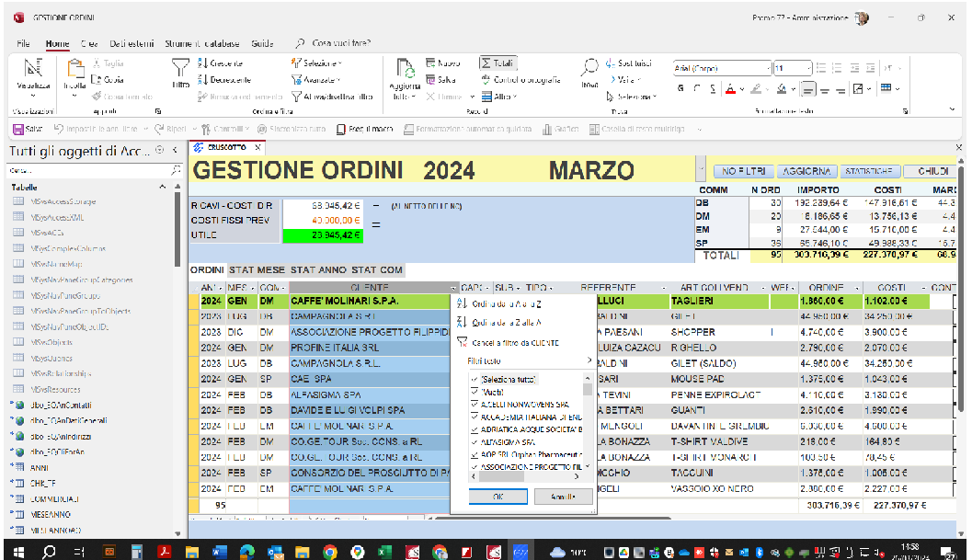Click Attiva/disattiva filtro funnel icon
This screenshot has height=560, width=972.
point(296,97)
